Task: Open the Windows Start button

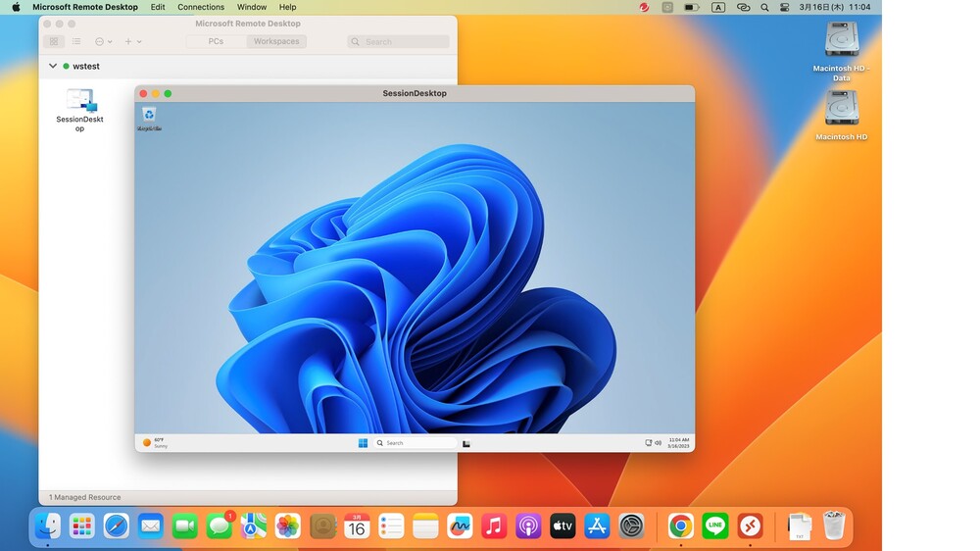Action: pos(363,443)
